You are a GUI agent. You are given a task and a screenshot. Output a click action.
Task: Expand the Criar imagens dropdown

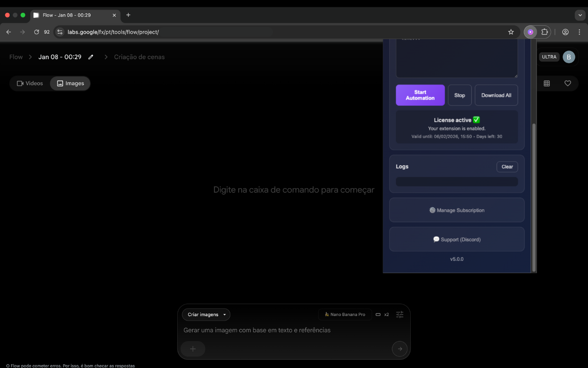point(206,315)
